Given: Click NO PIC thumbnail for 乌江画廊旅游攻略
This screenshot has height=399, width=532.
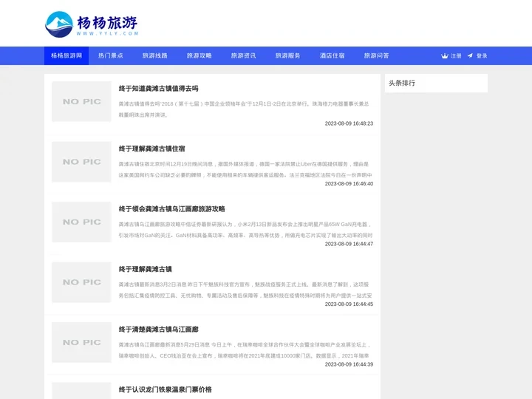Looking at the screenshot, I should (x=81, y=222).
